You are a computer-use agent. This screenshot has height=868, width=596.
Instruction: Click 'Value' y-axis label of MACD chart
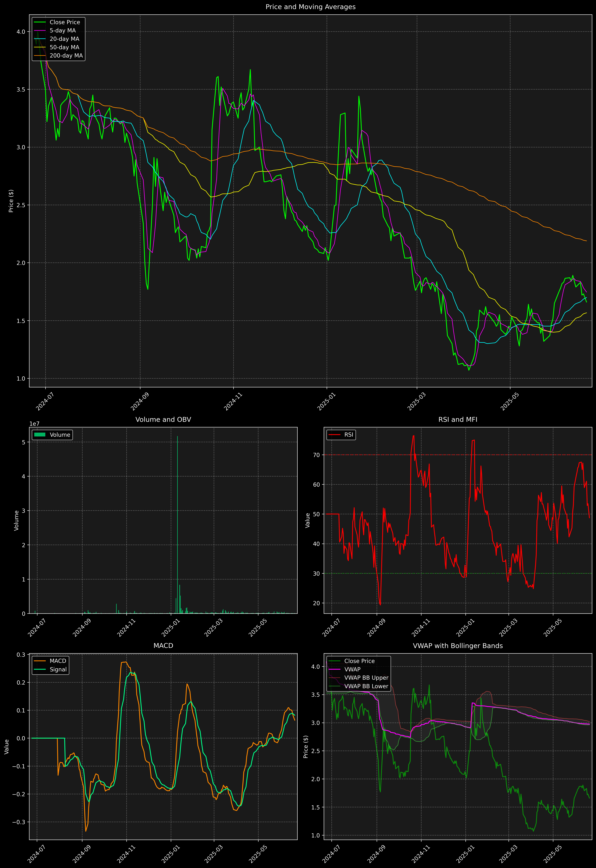6,747
